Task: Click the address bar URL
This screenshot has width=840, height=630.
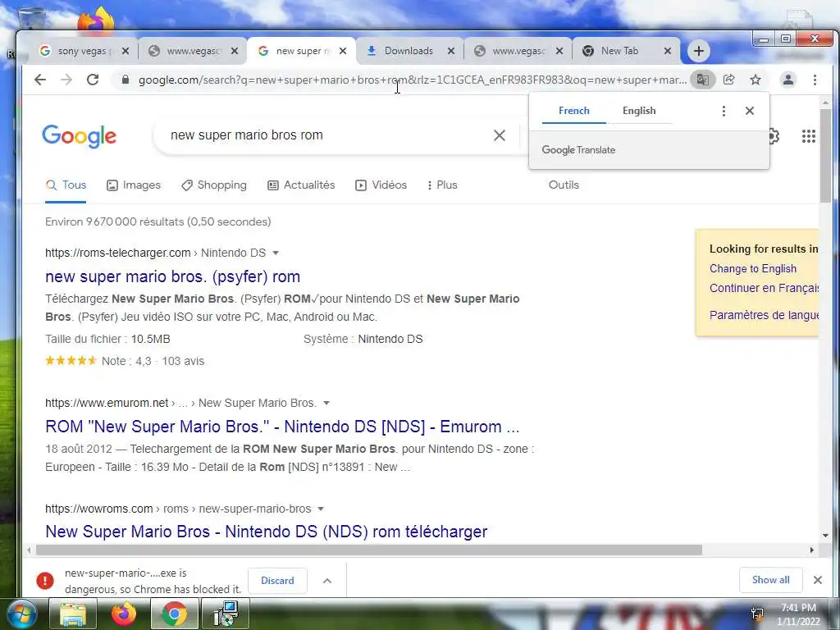Action: point(412,80)
